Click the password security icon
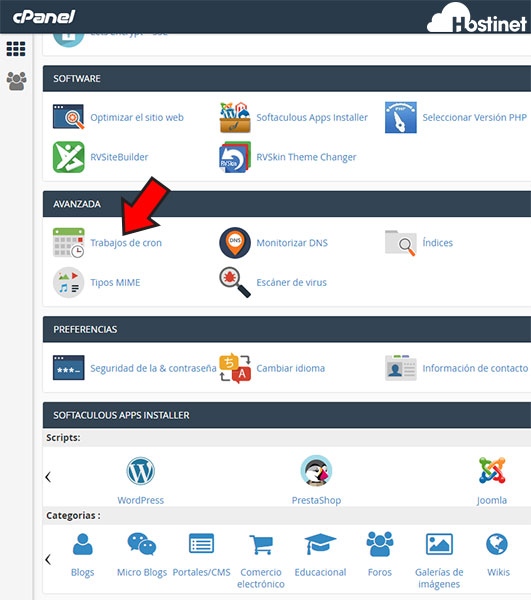This screenshot has width=531, height=600. pyautogui.click(x=68, y=368)
